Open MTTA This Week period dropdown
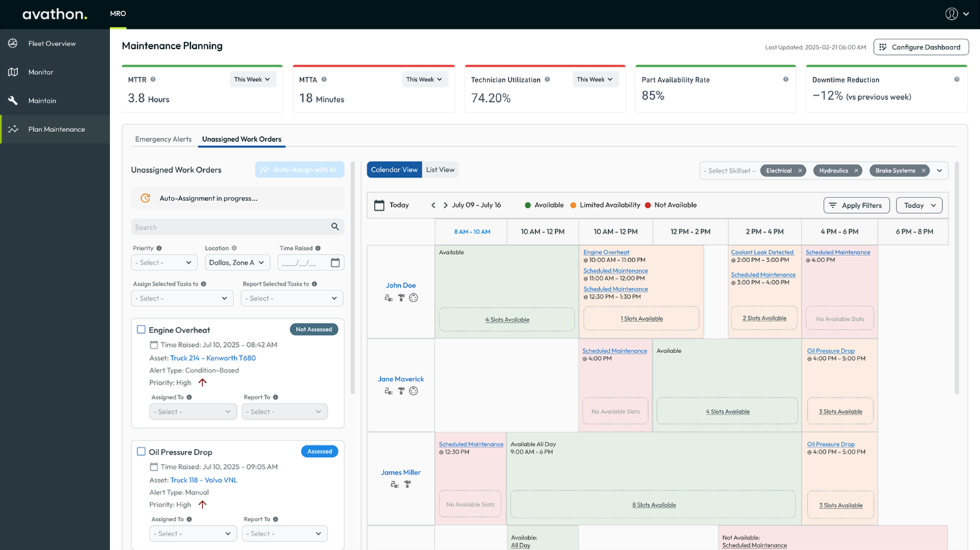 tap(424, 80)
